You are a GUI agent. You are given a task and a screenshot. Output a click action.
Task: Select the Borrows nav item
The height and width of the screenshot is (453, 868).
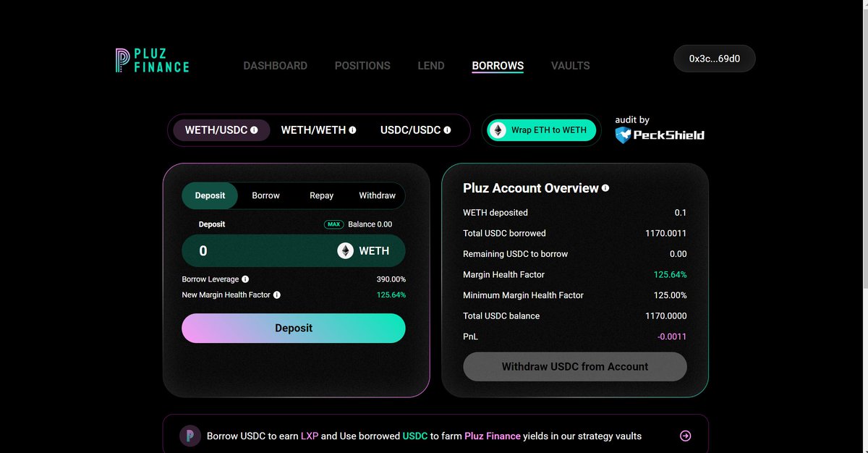(498, 66)
